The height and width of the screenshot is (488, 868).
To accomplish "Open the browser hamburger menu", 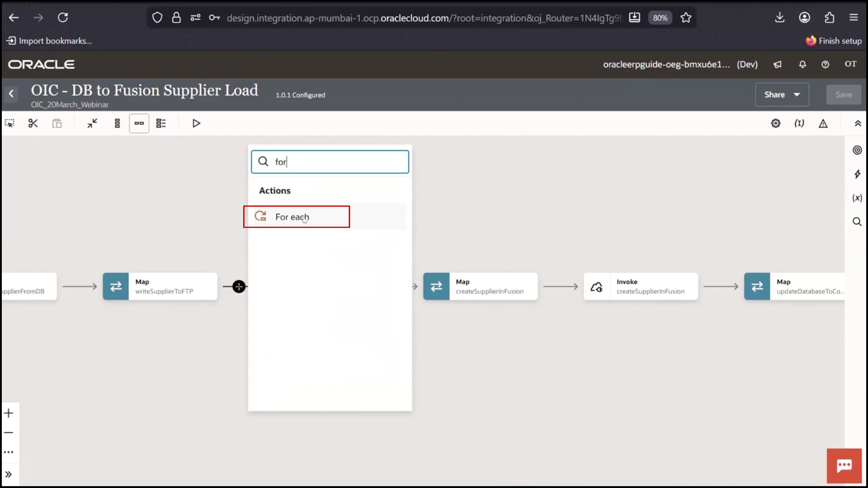I will [x=854, y=18].
